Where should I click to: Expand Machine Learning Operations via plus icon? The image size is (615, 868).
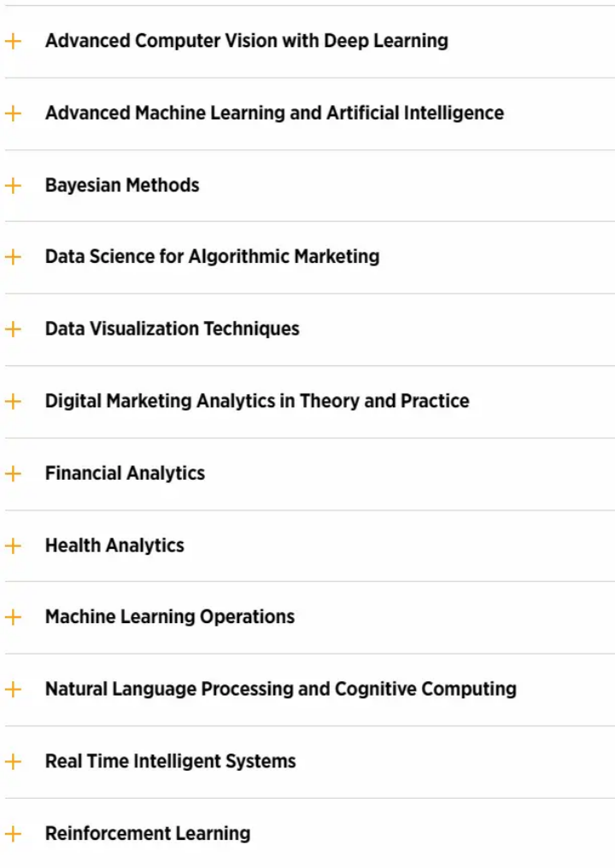[13, 617]
